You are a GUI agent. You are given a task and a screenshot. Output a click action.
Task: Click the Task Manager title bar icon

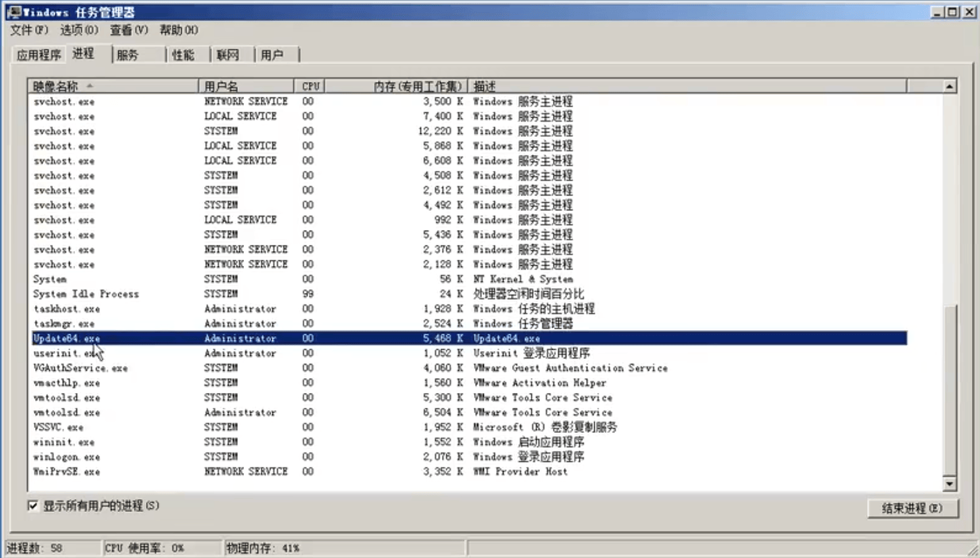click(x=13, y=11)
